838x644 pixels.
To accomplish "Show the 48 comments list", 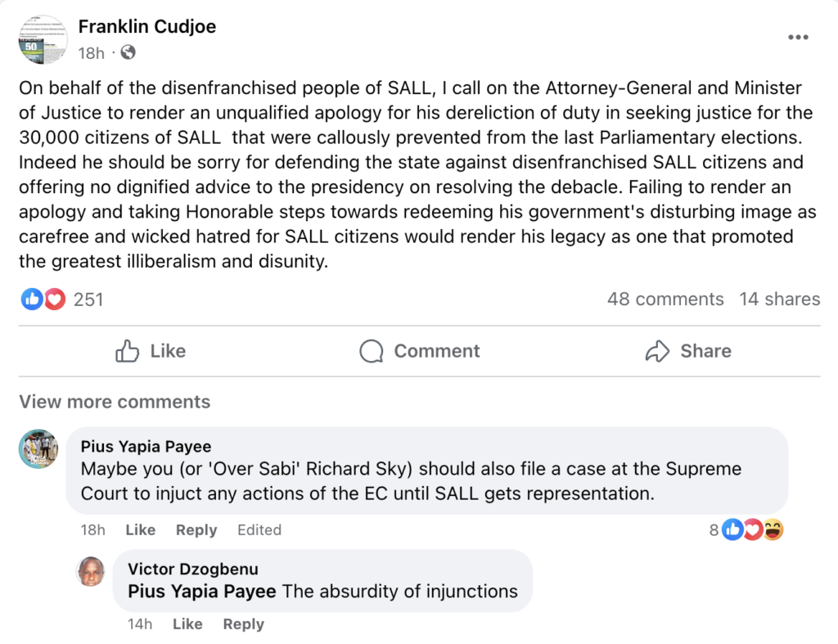I will point(665,299).
